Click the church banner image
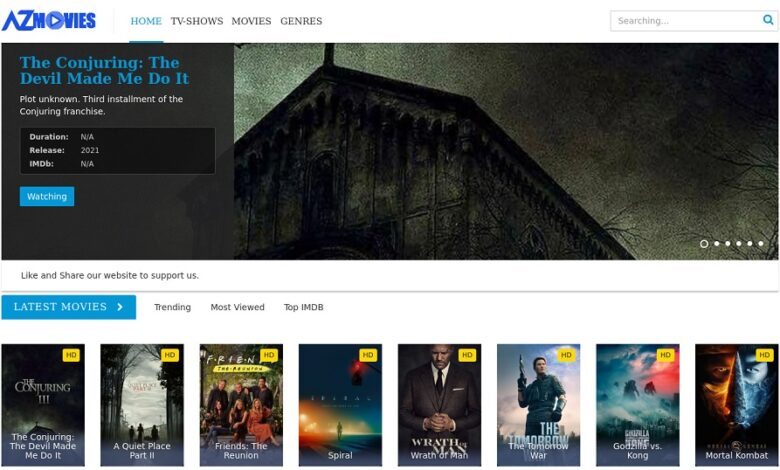This screenshot has width=780, height=470. tap(506, 151)
